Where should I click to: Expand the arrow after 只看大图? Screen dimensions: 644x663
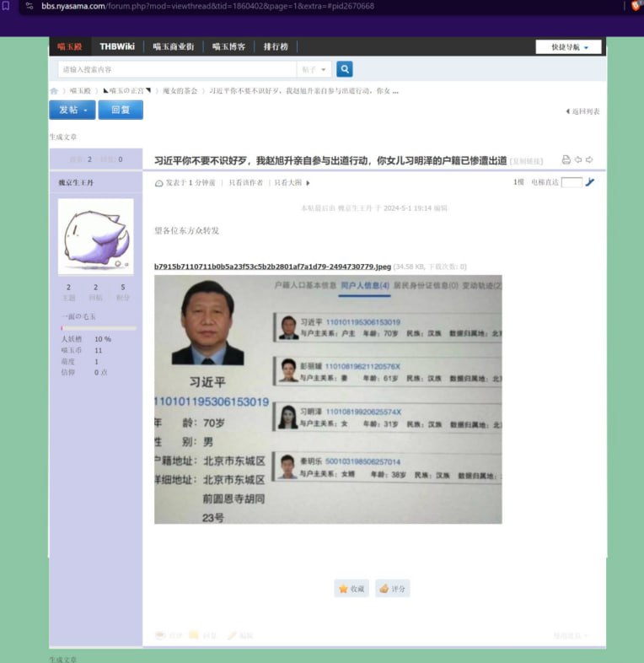click(308, 183)
